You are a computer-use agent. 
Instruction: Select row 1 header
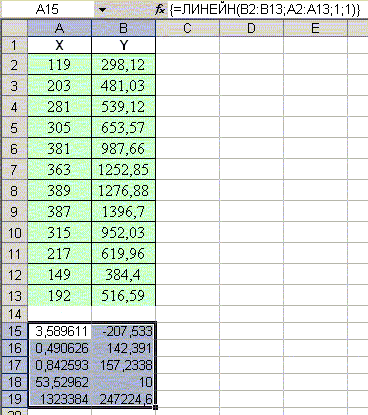tap(14, 45)
